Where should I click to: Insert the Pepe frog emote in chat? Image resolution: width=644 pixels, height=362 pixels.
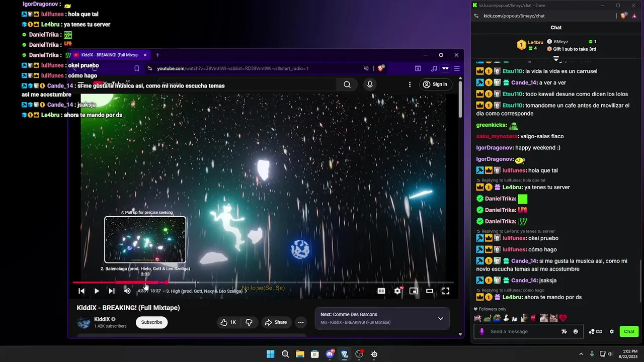[497, 318]
